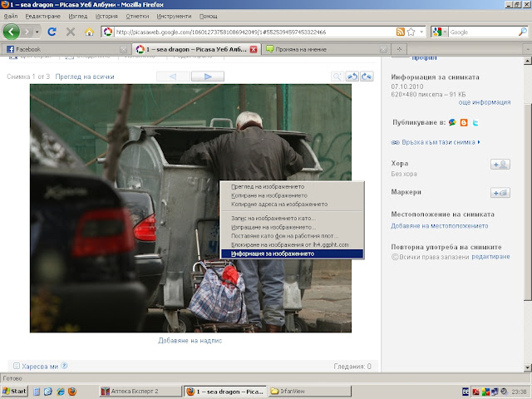Publish photo to Twitter icon

tap(475, 122)
